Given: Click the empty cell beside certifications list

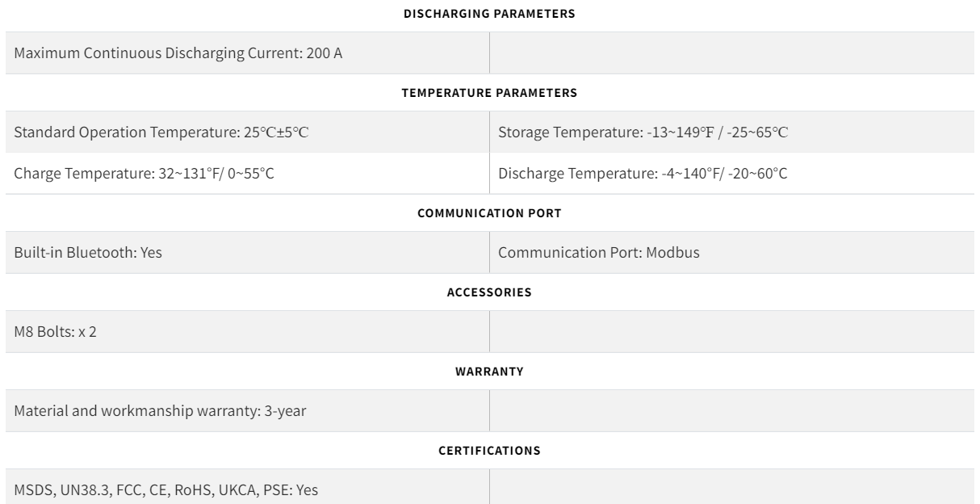Looking at the screenshot, I should [x=731, y=489].
